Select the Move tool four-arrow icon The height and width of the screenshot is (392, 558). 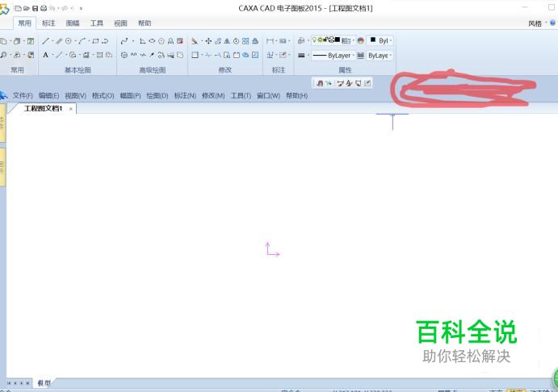pyautogui.click(x=208, y=41)
